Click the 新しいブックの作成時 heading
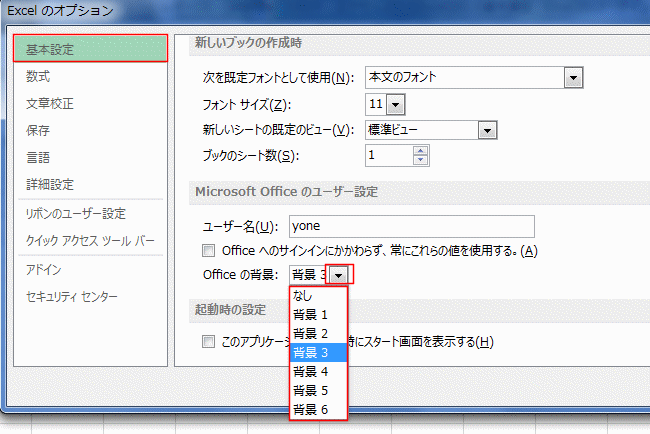Viewport: 650px width, 434px height. click(248, 42)
